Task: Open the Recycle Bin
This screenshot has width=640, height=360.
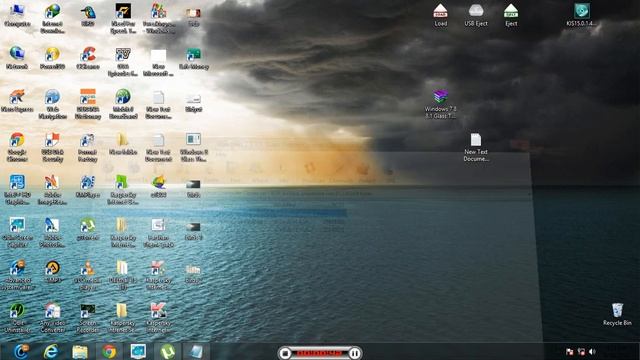Action: pos(617,313)
